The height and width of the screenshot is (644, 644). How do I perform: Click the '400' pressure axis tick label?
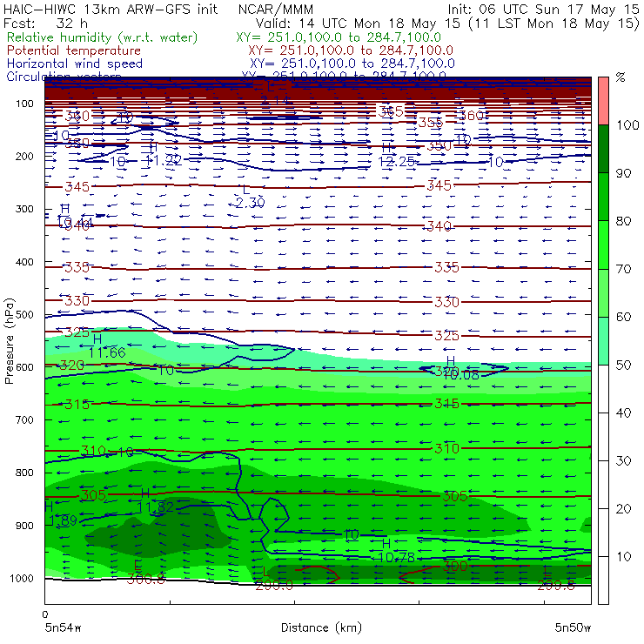coord(24,262)
